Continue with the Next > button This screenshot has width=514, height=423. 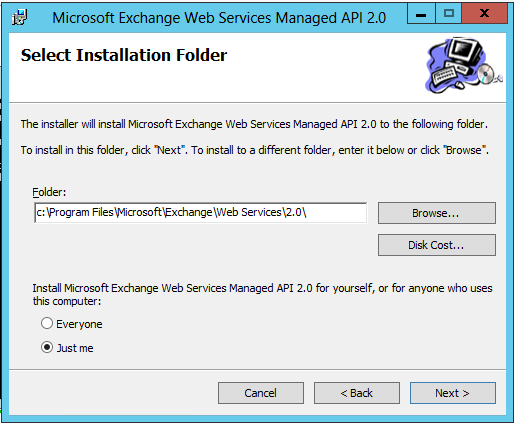point(453,393)
